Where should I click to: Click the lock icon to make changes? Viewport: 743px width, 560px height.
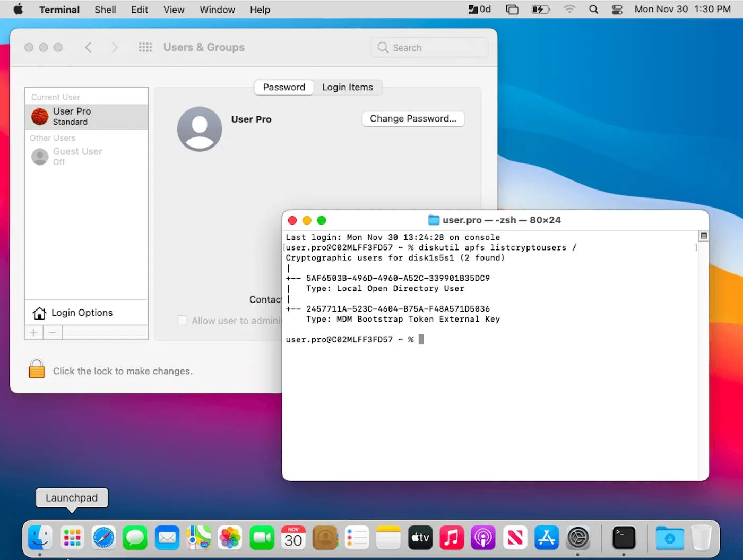tap(37, 369)
